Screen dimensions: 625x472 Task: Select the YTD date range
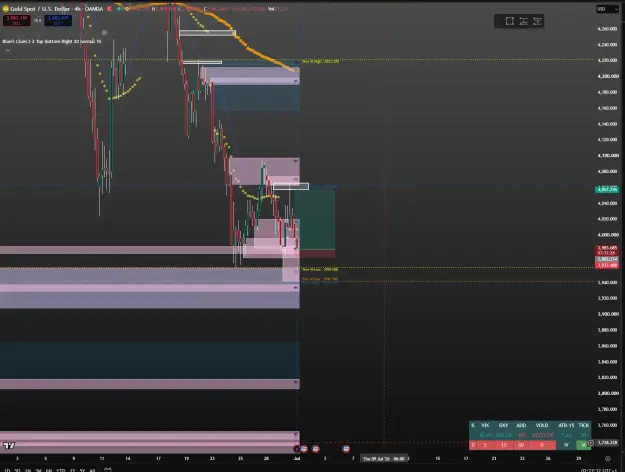pyautogui.click(x=60, y=470)
